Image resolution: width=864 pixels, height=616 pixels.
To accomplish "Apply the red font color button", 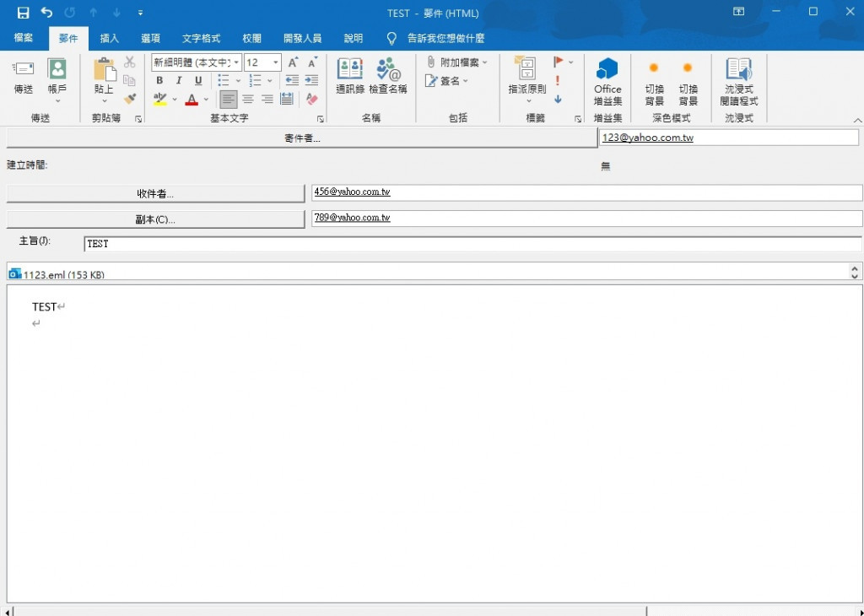I will coord(192,100).
